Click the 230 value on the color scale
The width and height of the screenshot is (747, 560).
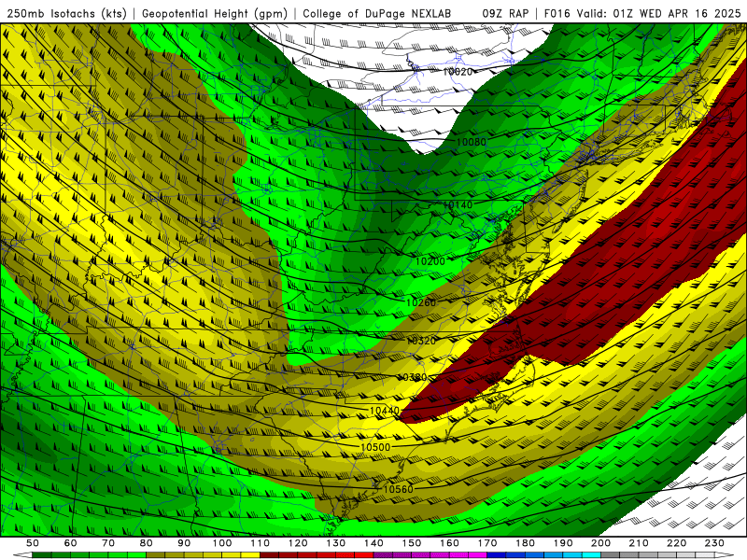point(714,543)
